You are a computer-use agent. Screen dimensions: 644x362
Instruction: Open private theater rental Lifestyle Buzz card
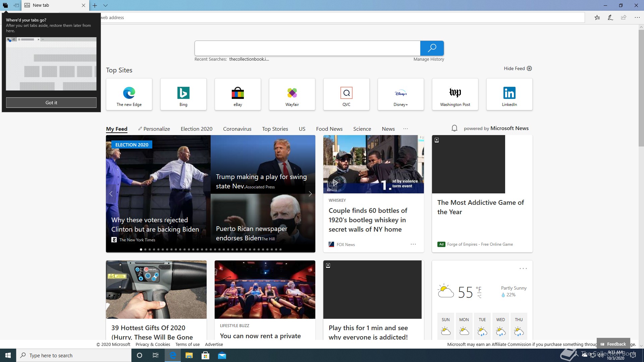265,300
